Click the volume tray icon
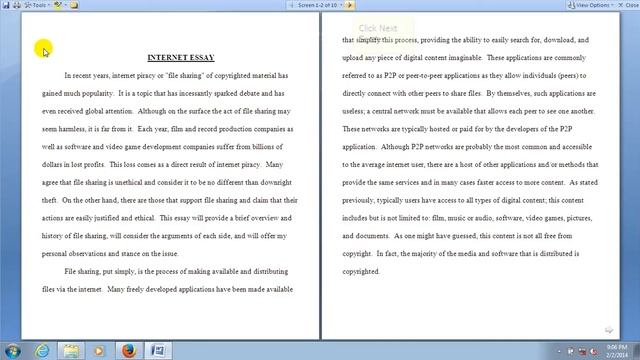This screenshot has height=360, width=640. click(x=594, y=351)
